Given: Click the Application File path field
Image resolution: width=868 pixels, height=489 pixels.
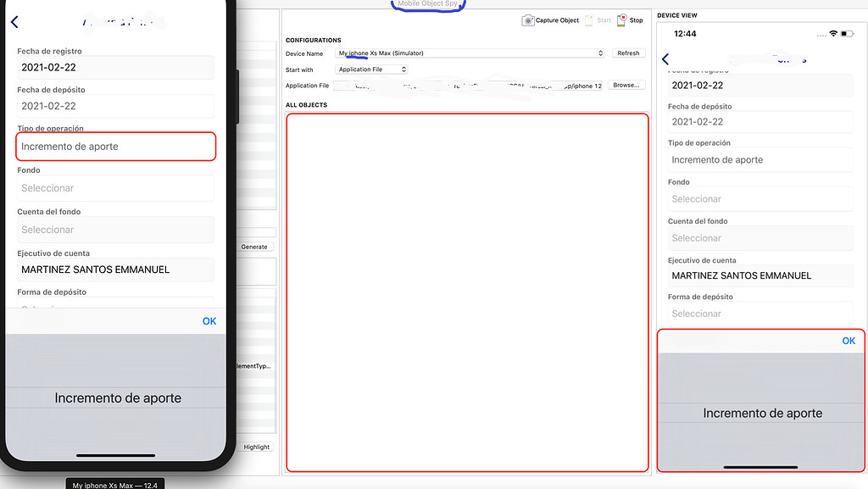Looking at the screenshot, I should pyautogui.click(x=469, y=86).
